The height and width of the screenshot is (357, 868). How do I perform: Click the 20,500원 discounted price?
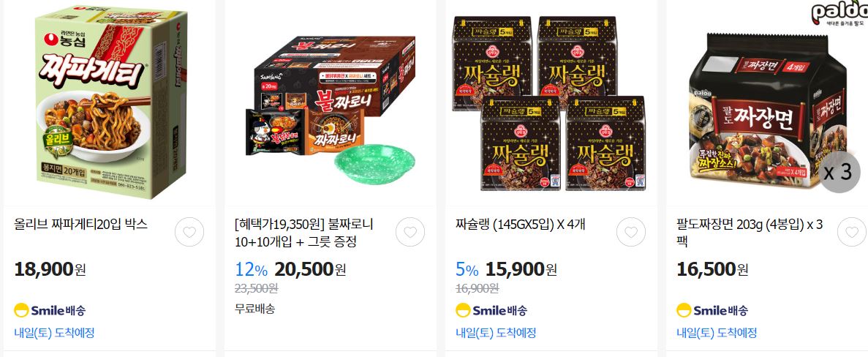point(310,269)
